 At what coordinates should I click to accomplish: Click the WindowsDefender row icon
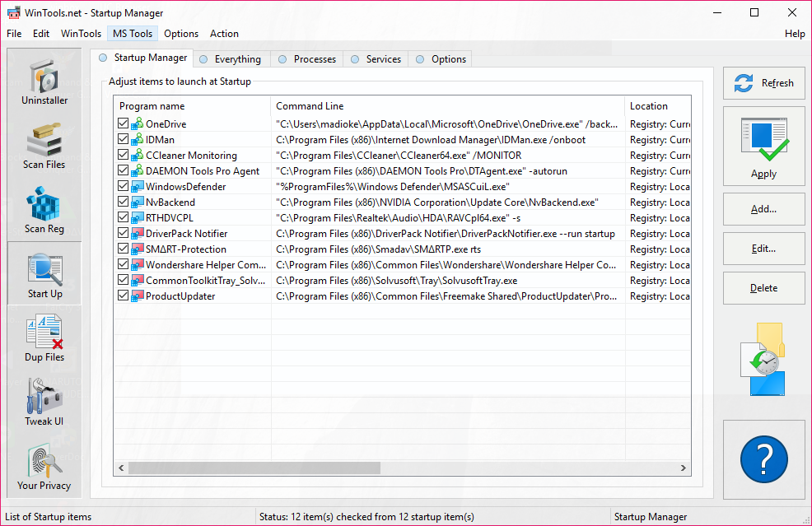point(138,186)
